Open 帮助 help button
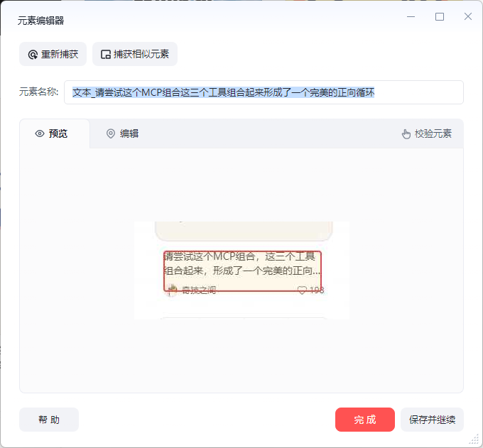483x448 pixels. 49,420
